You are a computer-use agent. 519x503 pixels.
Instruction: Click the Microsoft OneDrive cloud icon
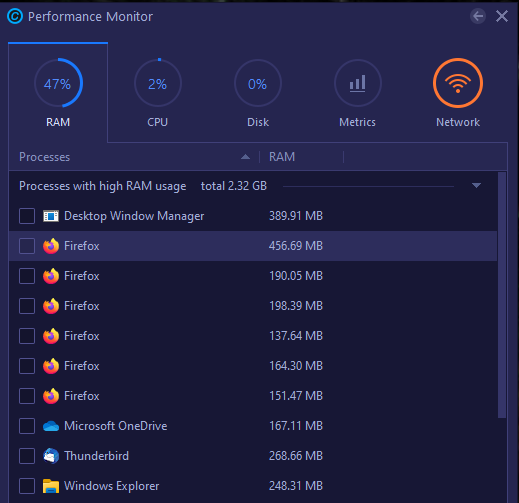pos(51,426)
